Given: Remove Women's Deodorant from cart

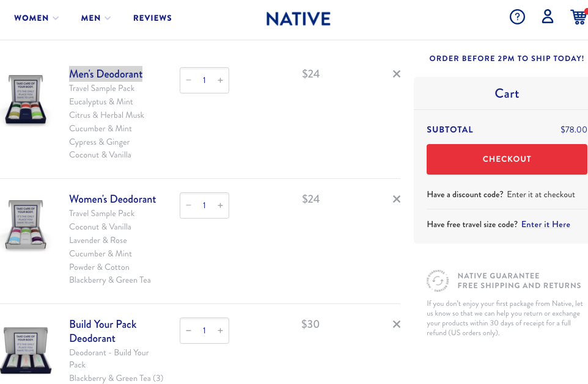Looking at the screenshot, I should pyautogui.click(x=397, y=199).
